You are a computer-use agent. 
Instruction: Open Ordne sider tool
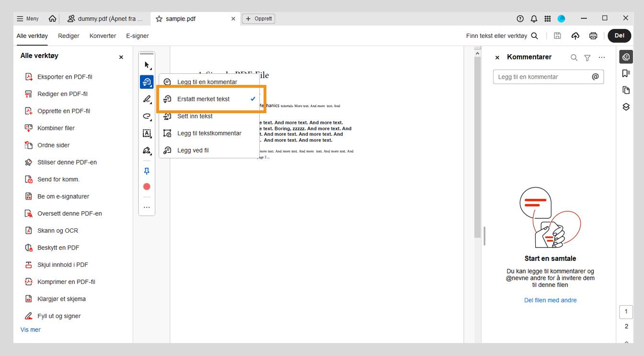(54, 145)
